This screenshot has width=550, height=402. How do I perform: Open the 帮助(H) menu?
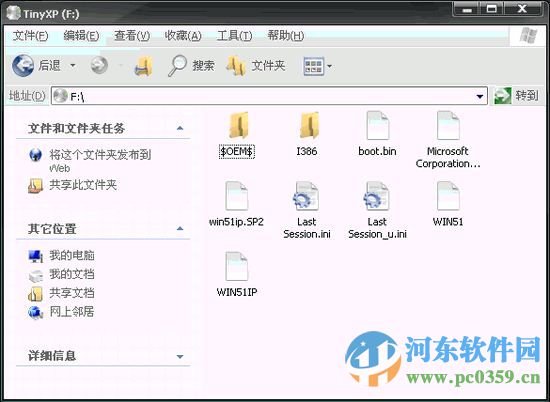pyautogui.click(x=286, y=35)
